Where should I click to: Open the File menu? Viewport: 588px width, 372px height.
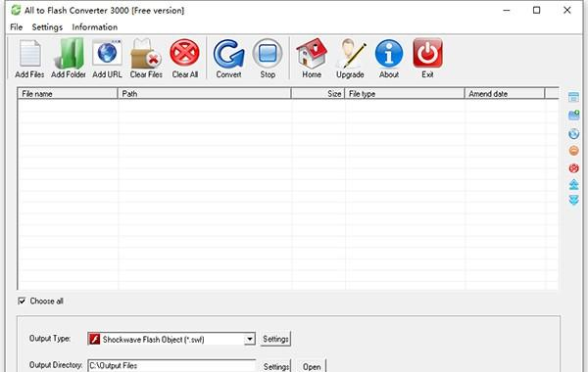click(16, 27)
